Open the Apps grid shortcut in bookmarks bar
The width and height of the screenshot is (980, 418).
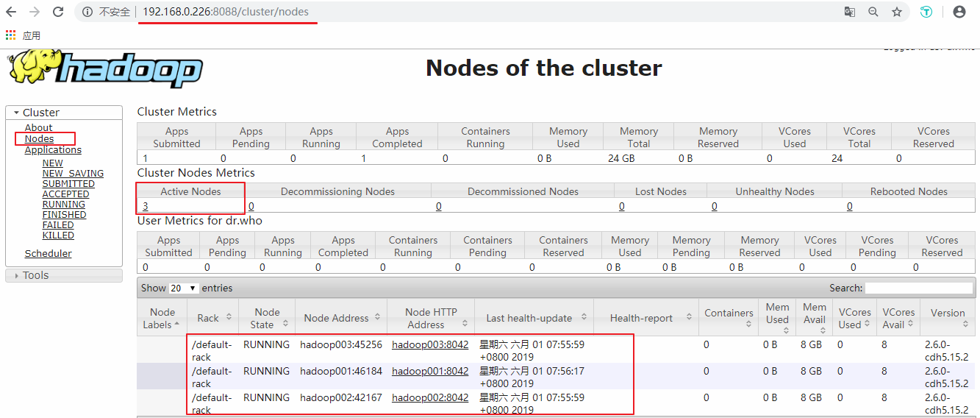tap(10, 35)
